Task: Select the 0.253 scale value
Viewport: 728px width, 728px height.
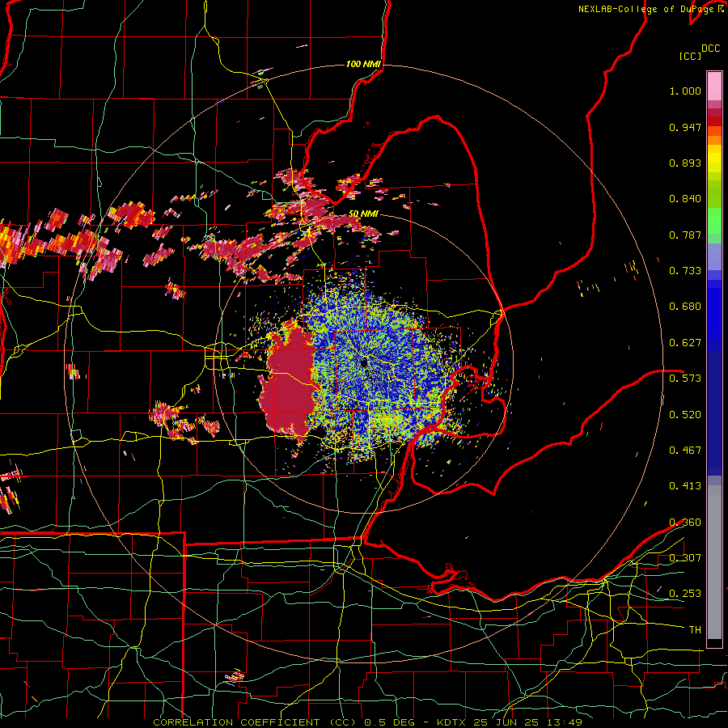Action: [x=685, y=594]
